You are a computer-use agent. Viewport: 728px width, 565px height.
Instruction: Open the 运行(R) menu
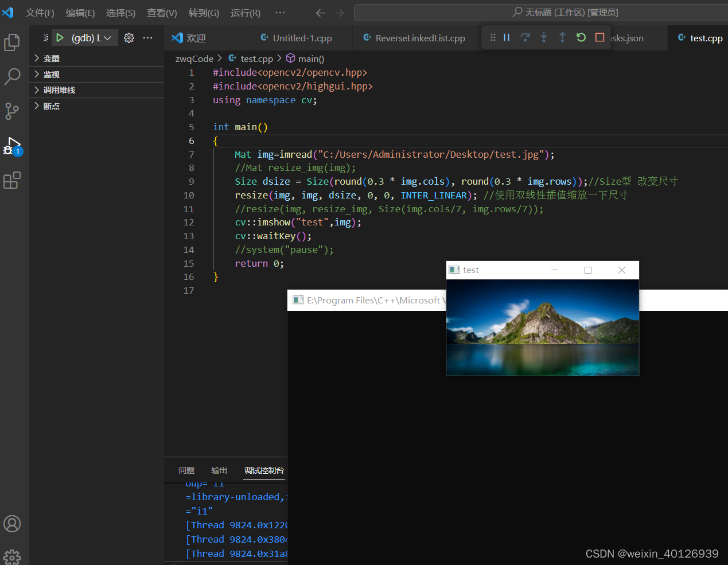point(246,13)
